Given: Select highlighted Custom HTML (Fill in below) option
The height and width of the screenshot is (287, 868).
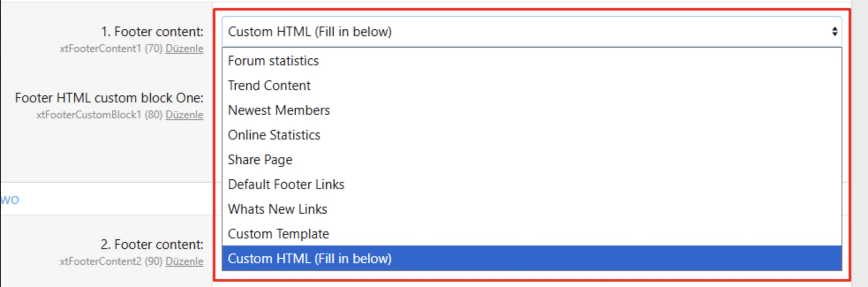Looking at the screenshot, I should tap(309, 259).
